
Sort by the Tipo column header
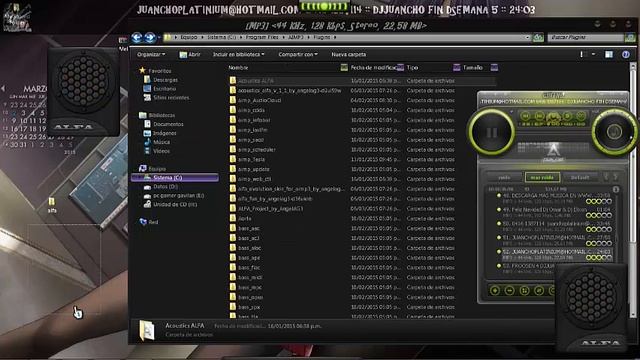(412, 68)
